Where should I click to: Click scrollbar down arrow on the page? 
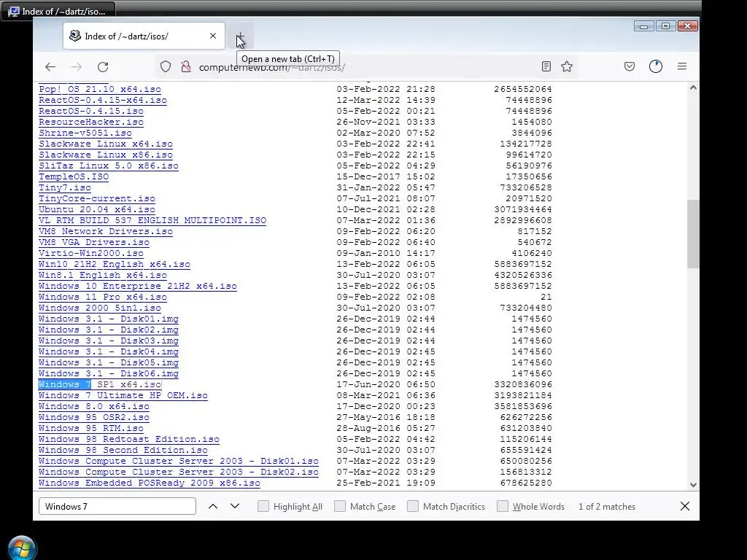(693, 485)
